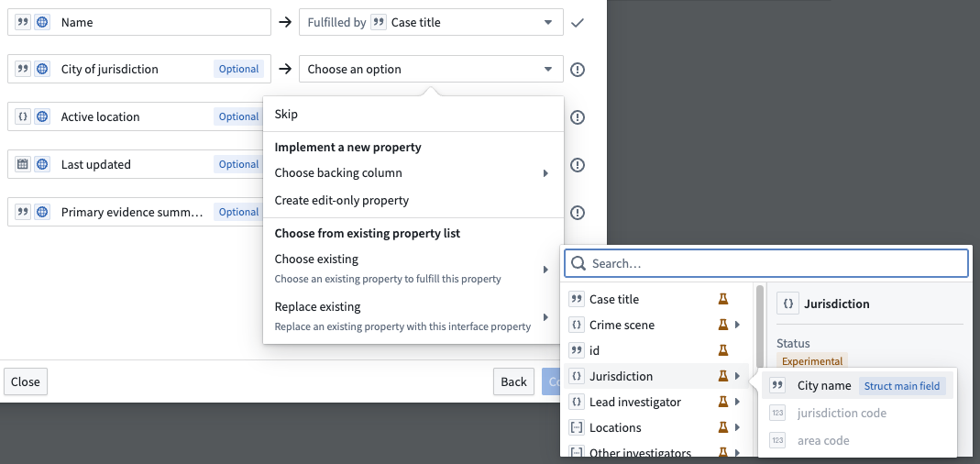Screen dimensions: 980x464
Task: Expand the Lead investigator fields arrow
Action: (738, 402)
